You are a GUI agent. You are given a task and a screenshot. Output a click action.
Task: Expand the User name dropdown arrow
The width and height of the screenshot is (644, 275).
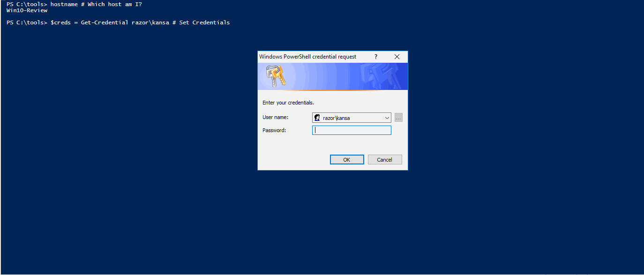(x=387, y=118)
